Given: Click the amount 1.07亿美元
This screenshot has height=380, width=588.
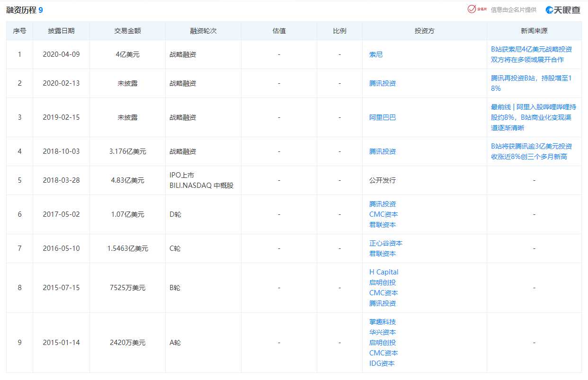Looking at the screenshot, I should click(127, 214).
